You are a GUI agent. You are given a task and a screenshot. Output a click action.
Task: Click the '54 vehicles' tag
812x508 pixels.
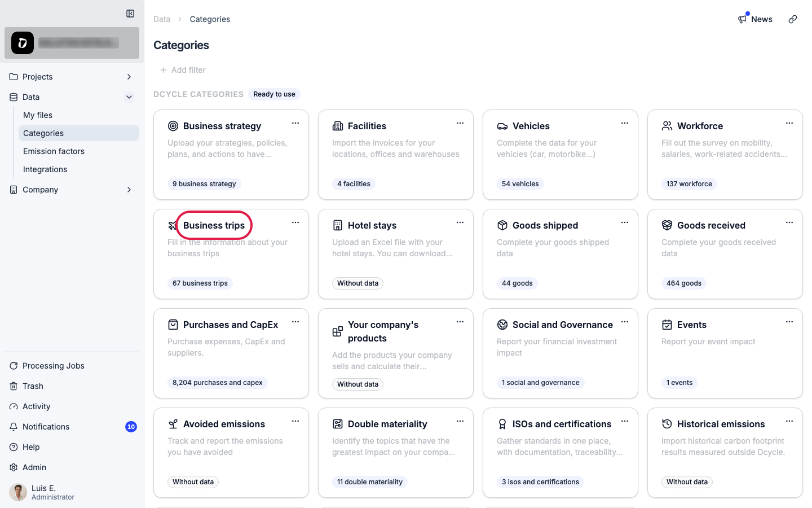click(520, 184)
